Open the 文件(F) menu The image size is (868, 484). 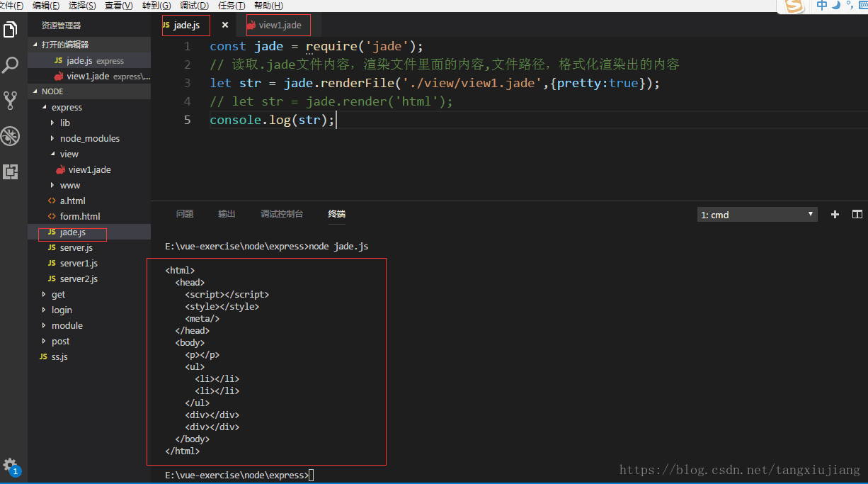click(11, 5)
